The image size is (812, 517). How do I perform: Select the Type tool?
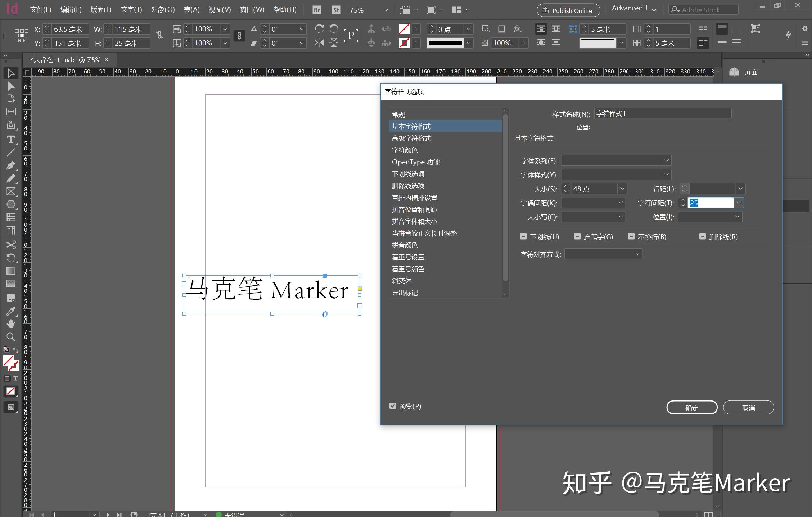point(11,140)
